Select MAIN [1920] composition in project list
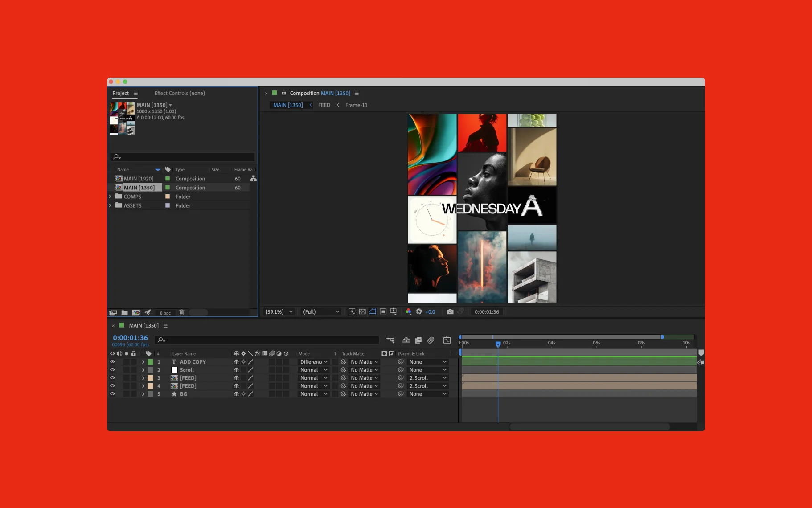This screenshot has width=812, height=508. click(139, 179)
